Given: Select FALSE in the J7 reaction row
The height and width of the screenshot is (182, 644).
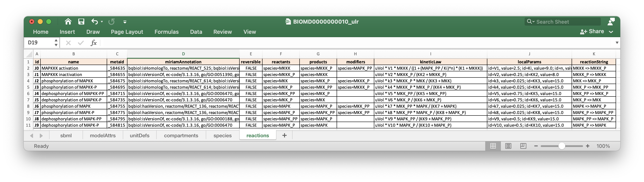Looking at the screenshot, I should pos(251,113).
